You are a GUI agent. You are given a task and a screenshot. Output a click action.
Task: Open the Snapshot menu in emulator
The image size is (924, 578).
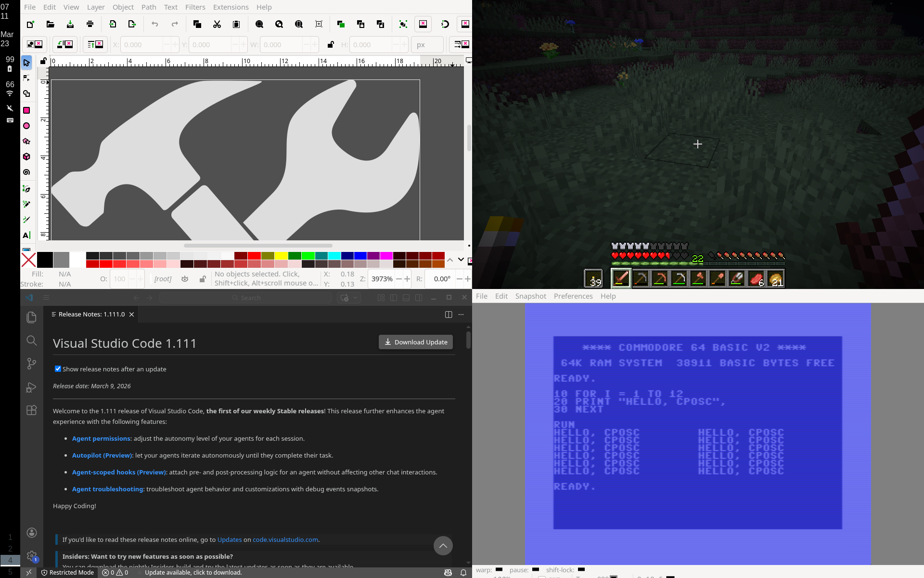pyautogui.click(x=530, y=296)
